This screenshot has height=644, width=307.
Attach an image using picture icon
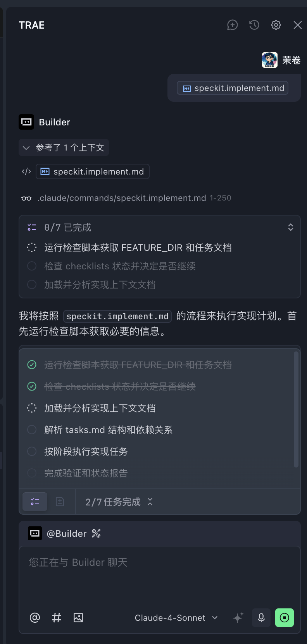(x=78, y=618)
